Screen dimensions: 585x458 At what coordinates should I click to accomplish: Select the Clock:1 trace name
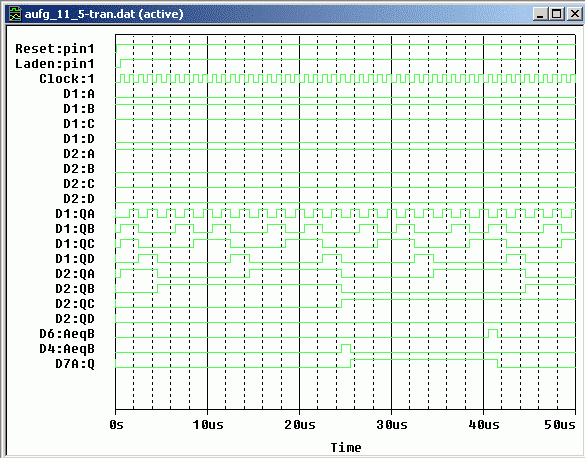(x=67, y=79)
